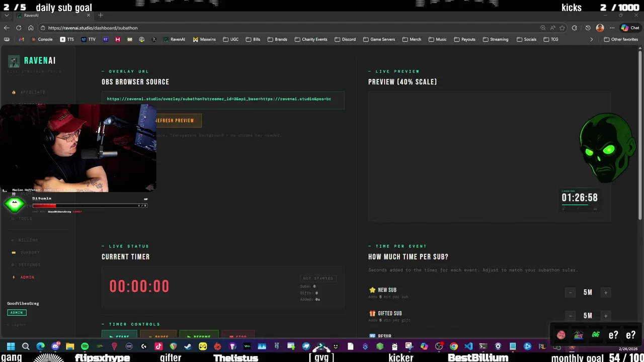Open the TTS bookmark
The height and width of the screenshot is (362, 644).
click(x=67, y=39)
